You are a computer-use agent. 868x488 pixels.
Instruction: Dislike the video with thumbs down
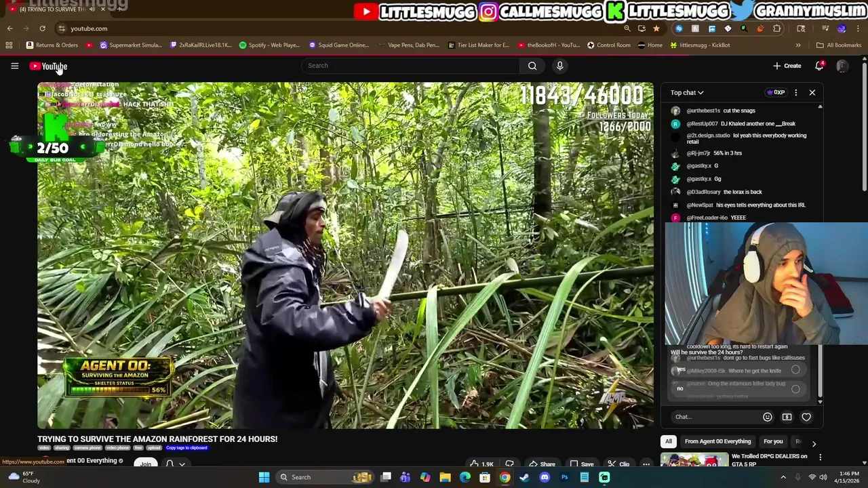[509, 464]
